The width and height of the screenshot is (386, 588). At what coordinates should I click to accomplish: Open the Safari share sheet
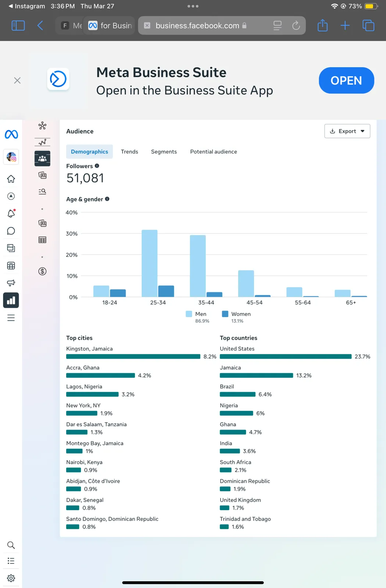[322, 25]
